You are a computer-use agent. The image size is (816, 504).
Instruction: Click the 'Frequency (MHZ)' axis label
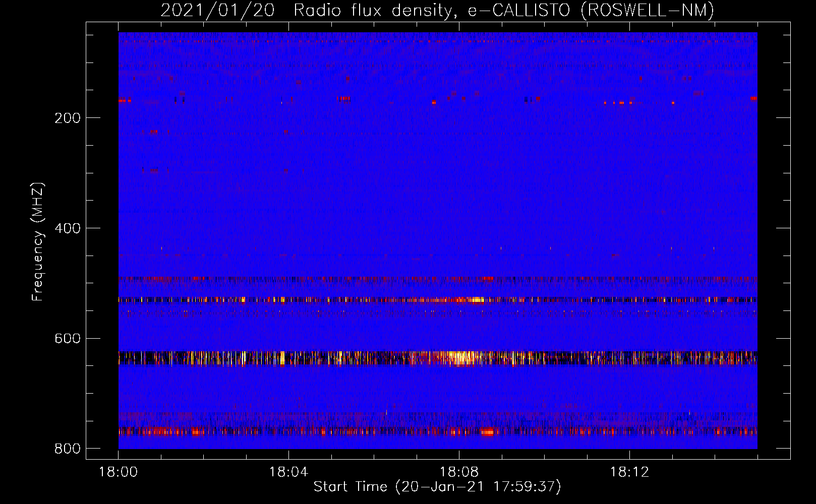[x=38, y=241]
